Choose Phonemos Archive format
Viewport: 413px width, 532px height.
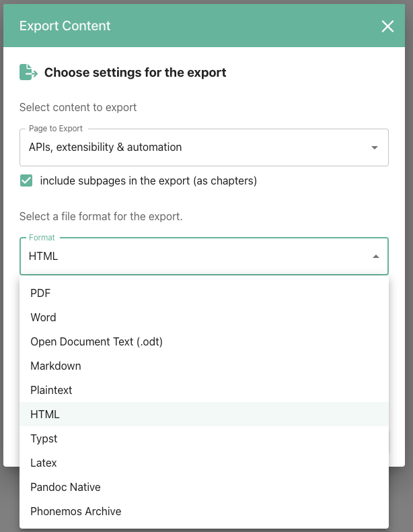[x=75, y=511]
